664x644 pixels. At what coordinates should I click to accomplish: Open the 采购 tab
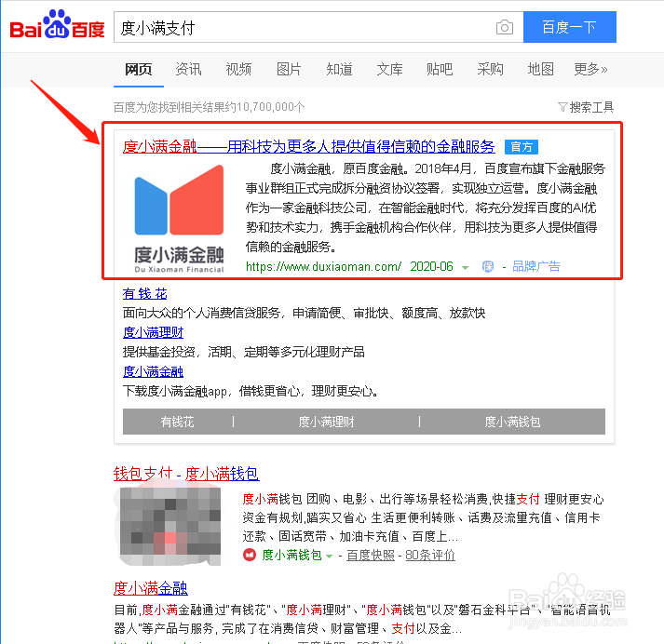490,69
